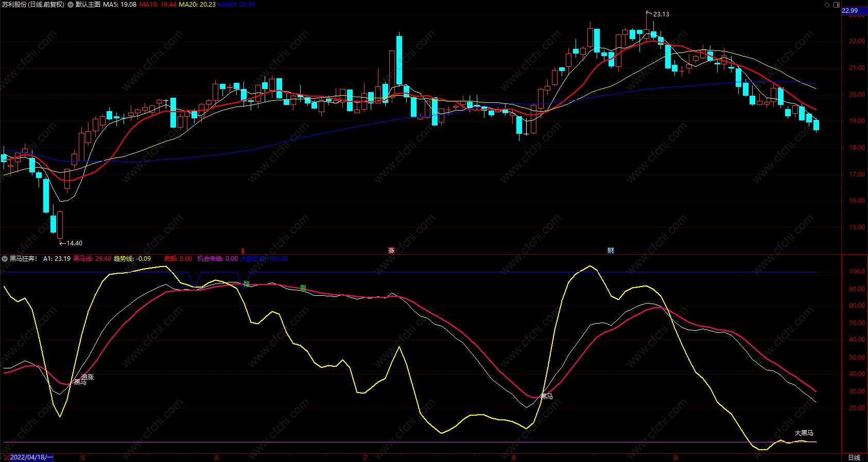Screen dimensions: 868x462
Task: Click the red 涨 marker icon
Action: pyautogui.click(x=391, y=251)
